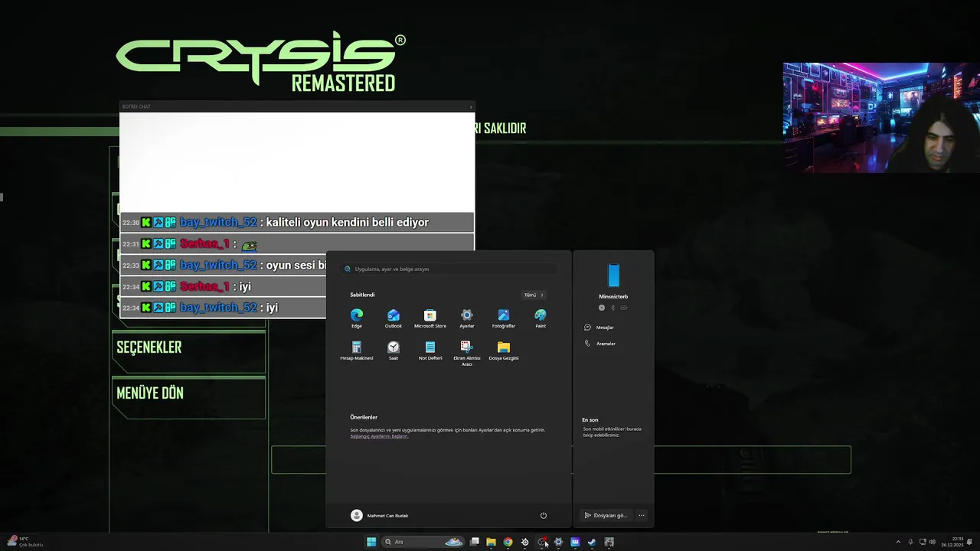This screenshot has height=551, width=980.
Task: Open Google Chrome on taskbar
Action: pyautogui.click(x=508, y=542)
